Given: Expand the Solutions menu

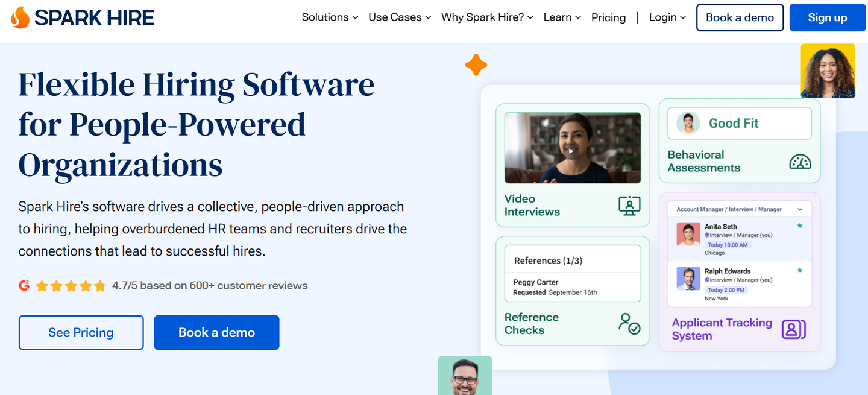Looking at the screenshot, I should tap(330, 17).
